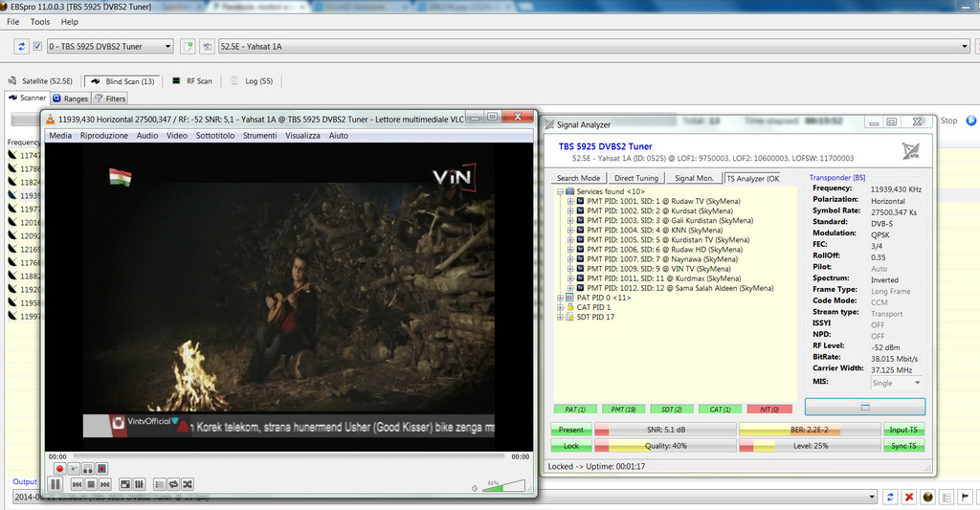980x510 pixels.
Task: Open VLC Riproduzione menu
Action: point(103,136)
